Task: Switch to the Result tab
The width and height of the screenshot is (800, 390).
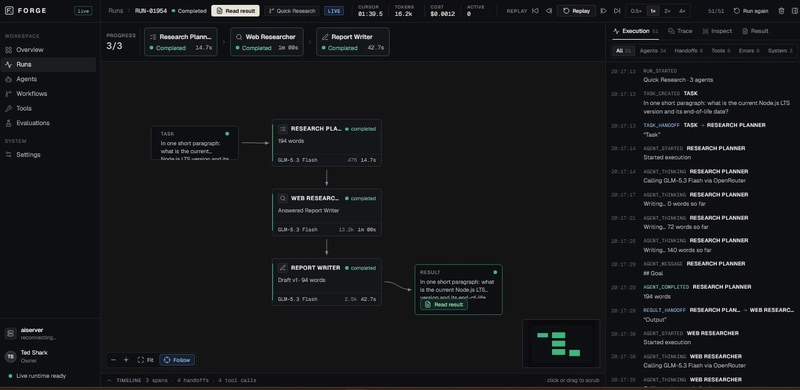Action: [755, 31]
